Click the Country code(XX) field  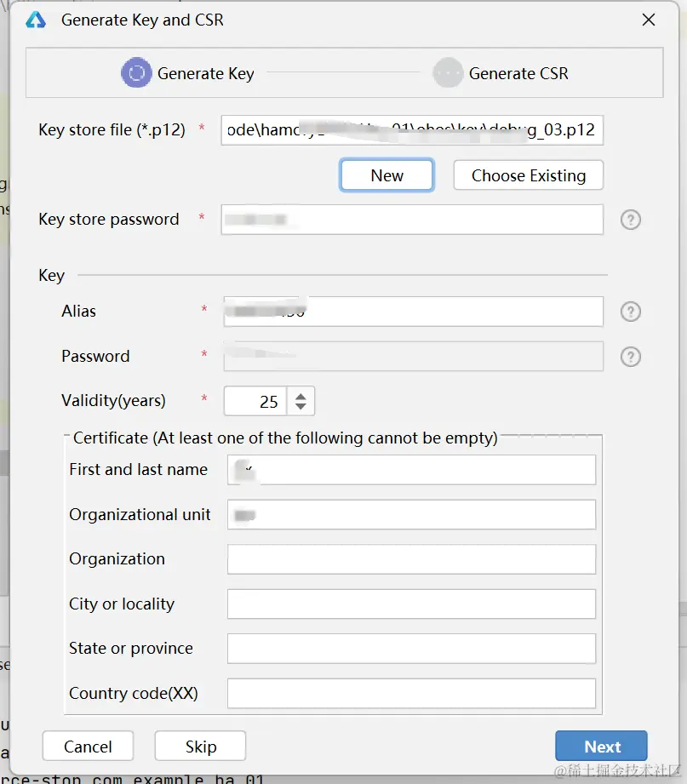(x=411, y=693)
